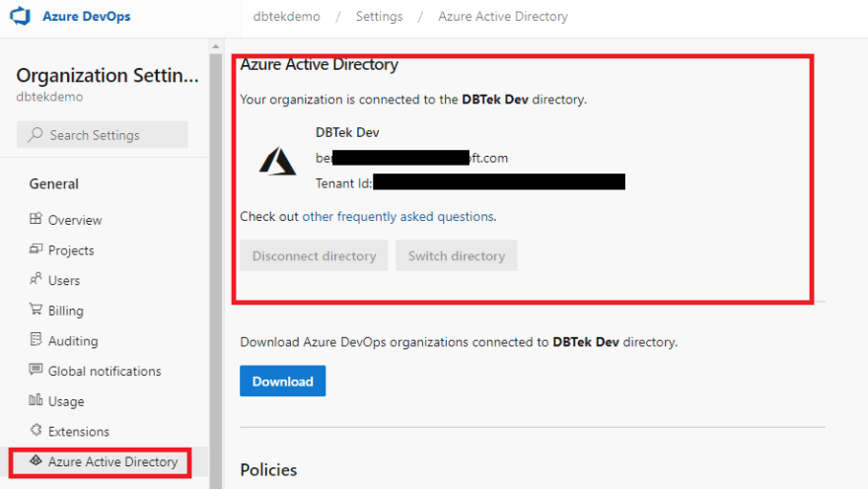Open the Settings breadcrumb

tap(379, 17)
